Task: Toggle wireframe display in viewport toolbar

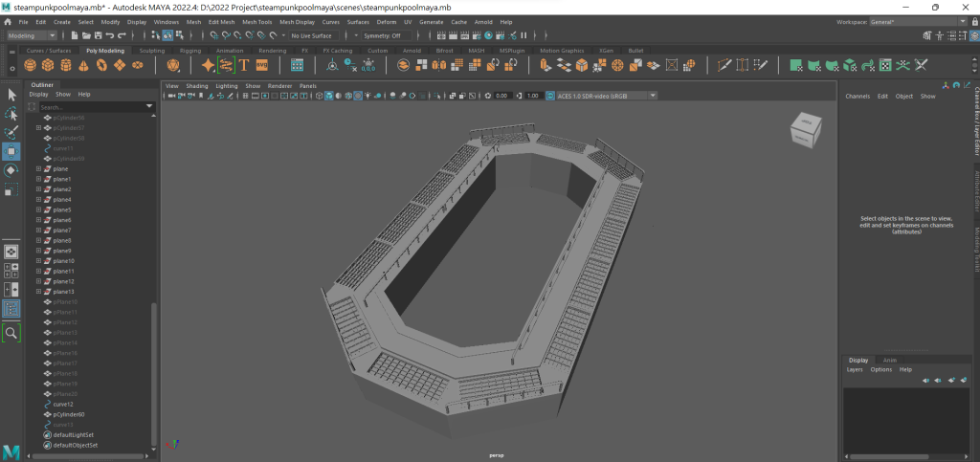Action: (x=320, y=96)
